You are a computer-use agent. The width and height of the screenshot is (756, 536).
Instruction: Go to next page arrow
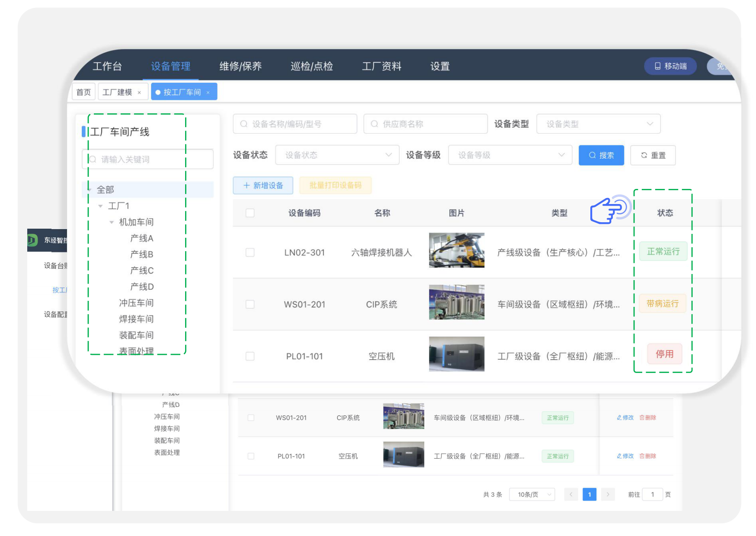pyautogui.click(x=608, y=495)
